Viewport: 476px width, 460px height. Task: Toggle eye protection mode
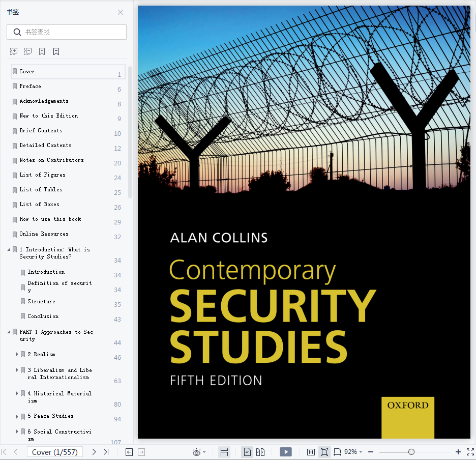pyautogui.click(x=196, y=452)
